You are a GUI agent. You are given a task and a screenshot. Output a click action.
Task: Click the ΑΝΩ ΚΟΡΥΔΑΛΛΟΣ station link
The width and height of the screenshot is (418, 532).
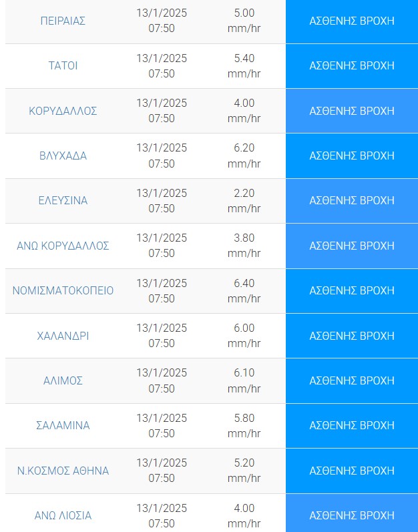(63, 246)
